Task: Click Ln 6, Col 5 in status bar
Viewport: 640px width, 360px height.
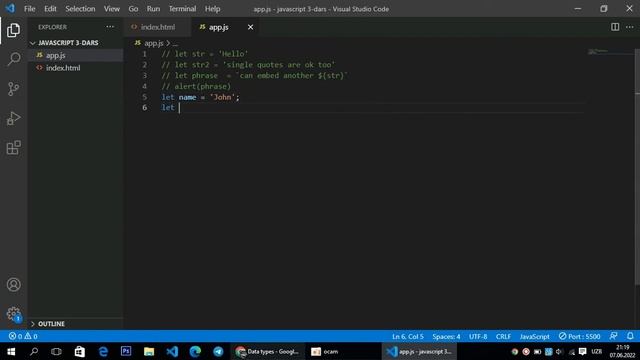Action: 407,336
